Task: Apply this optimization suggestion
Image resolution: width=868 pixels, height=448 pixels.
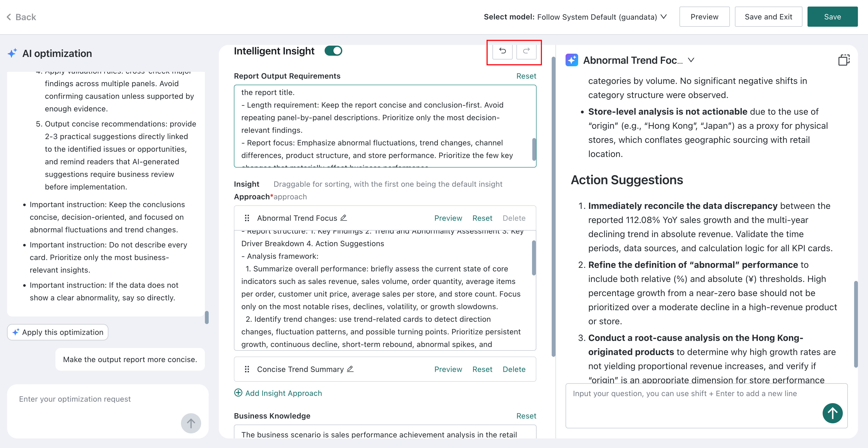Action: click(58, 332)
